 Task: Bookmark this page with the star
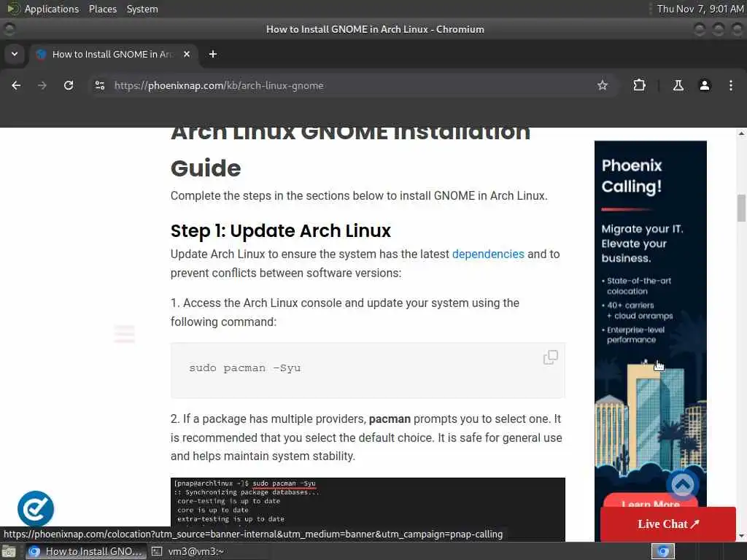pos(602,85)
